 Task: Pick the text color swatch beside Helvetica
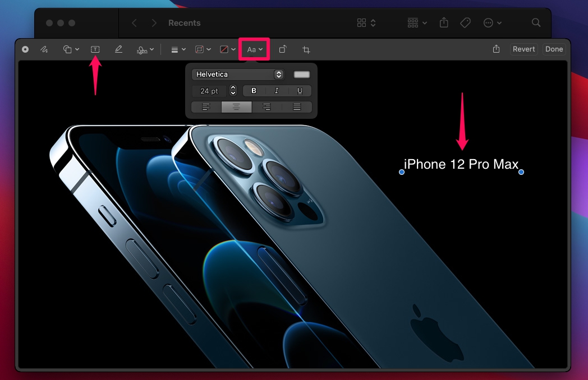pyautogui.click(x=302, y=74)
